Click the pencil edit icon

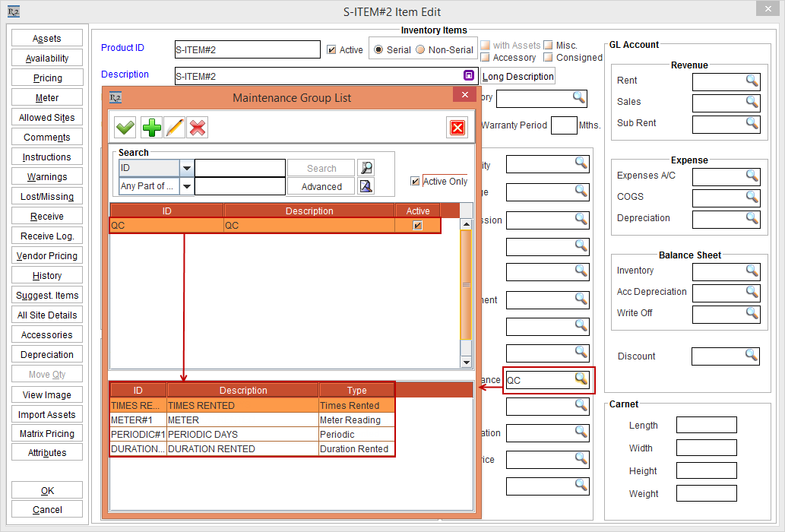pyautogui.click(x=175, y=128)
